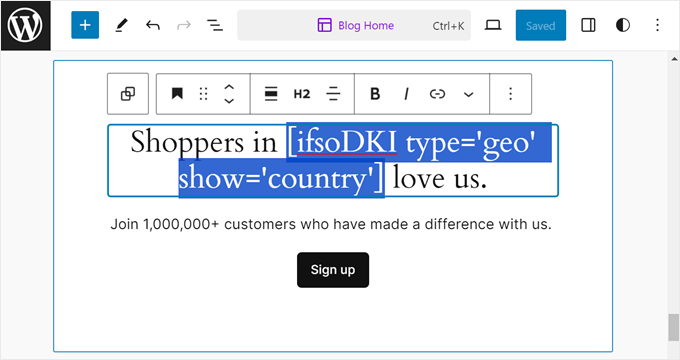Viewport: 680px width, 360px height.
Task: Click the 'Join 1,000,000+ customers' paragraph
Action: [331, 224]
